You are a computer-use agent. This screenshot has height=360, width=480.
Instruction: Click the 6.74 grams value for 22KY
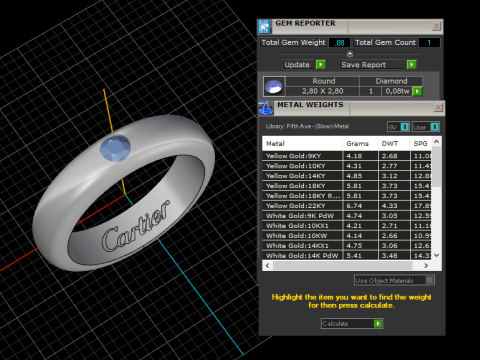[360, 206]
